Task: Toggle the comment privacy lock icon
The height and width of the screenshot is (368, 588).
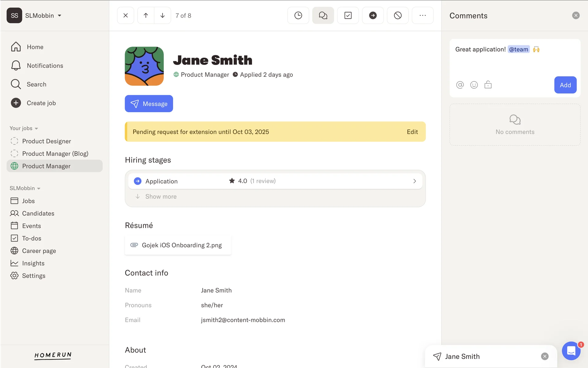Action: tap(488, 85)
